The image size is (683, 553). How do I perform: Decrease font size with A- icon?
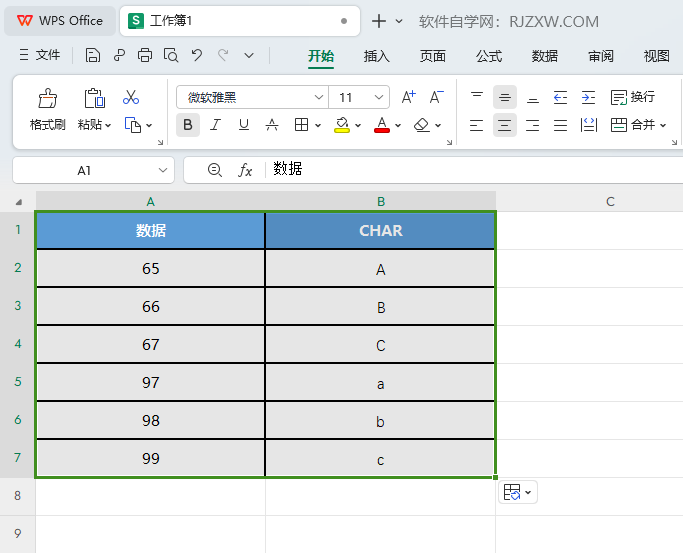[x=436, y=97]
